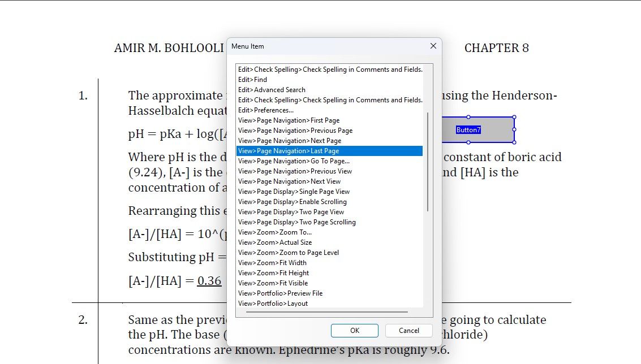Select View>Page Display>Two Page View
This screenshot has width=641, height=364.
(329, 212)
